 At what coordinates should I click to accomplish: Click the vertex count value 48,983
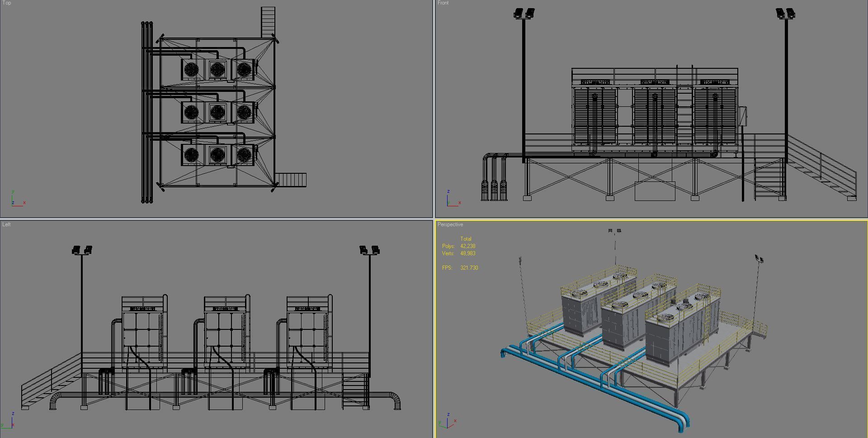coord(468,253)
